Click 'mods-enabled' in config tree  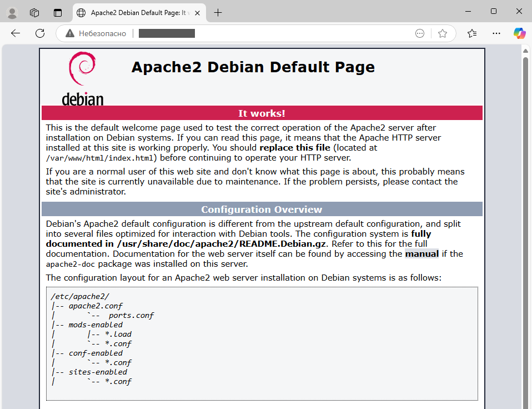(96, 325)
